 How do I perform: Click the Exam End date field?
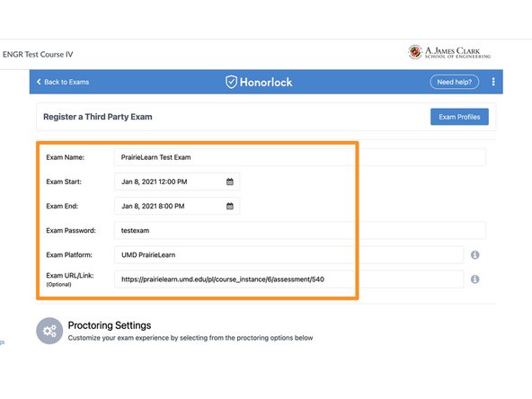[x=177, y=206]
